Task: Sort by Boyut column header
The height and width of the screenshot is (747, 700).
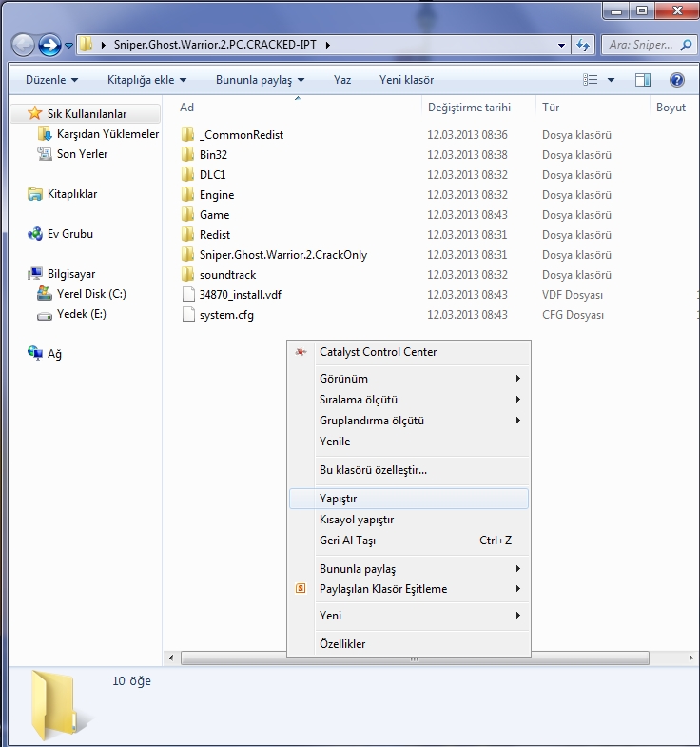Action: [x=671, y=108]
